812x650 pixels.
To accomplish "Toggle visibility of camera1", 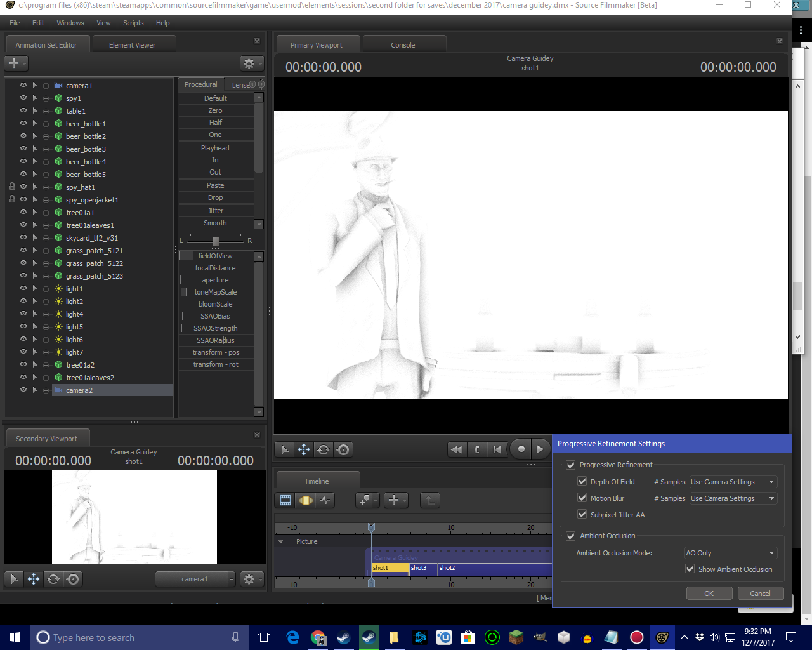I will pos(23,85).
